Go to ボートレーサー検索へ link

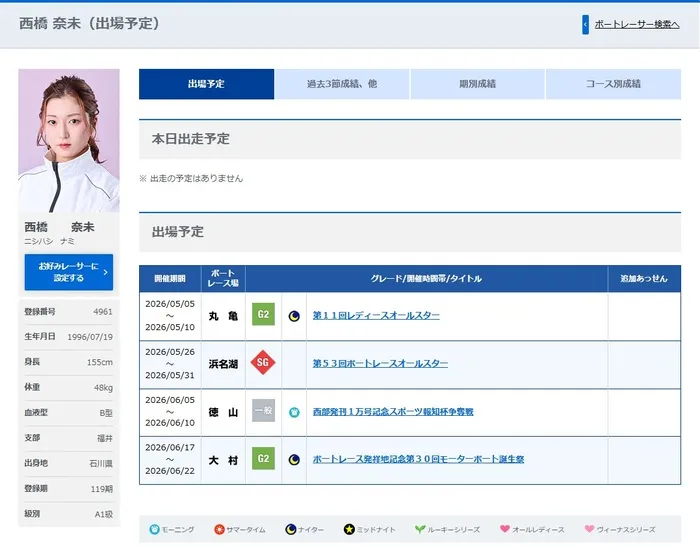(637, 25)
